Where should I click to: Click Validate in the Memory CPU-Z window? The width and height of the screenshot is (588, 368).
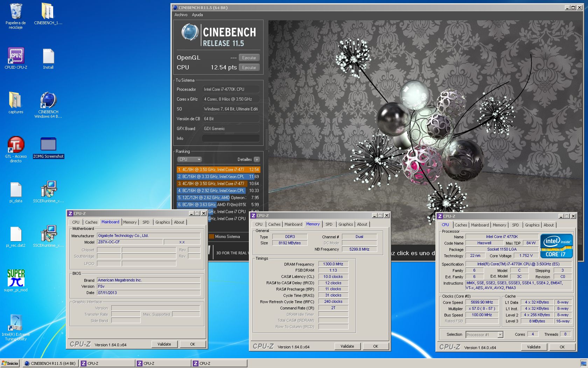point(347,346)
